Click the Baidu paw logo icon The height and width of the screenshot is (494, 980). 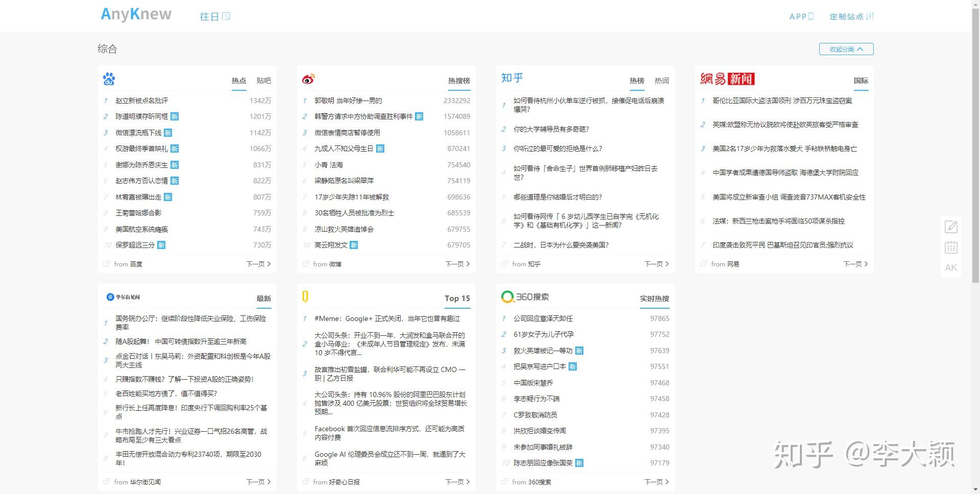109,79
